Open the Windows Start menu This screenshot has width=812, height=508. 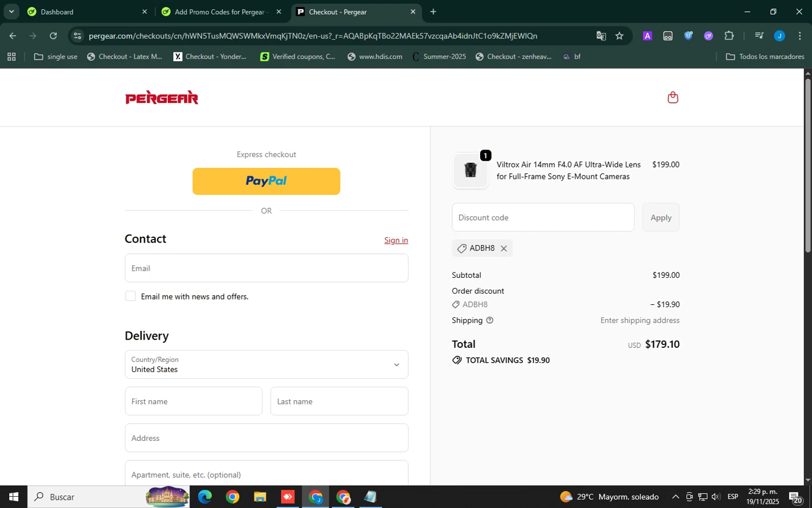(x=14, y=497)
